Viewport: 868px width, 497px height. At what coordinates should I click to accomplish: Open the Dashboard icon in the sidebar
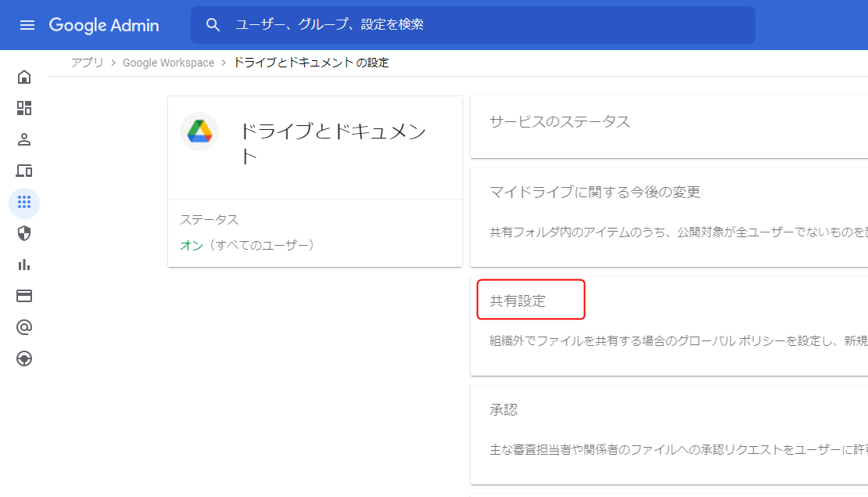tap(23, 108)
